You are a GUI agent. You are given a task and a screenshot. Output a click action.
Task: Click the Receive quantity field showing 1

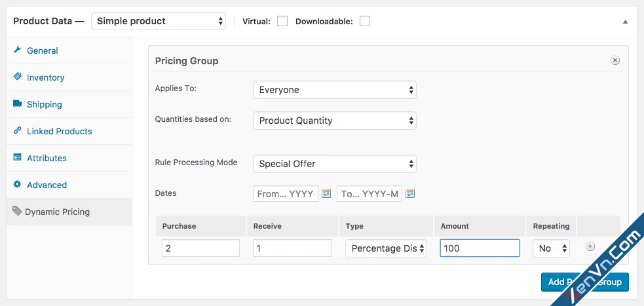[292, 248]
